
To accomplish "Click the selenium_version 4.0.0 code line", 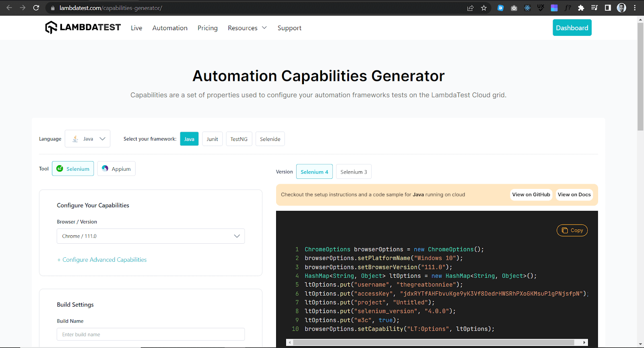I will click(380, 311).
